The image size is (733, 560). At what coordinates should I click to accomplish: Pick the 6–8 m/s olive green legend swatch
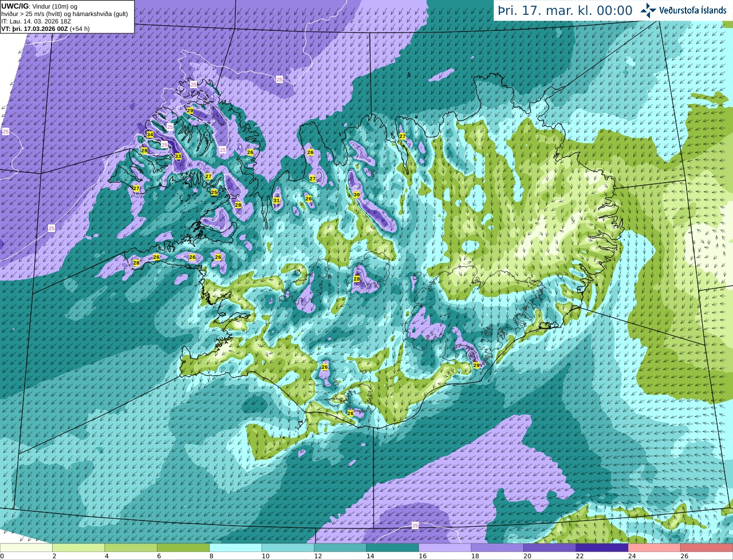183,547
